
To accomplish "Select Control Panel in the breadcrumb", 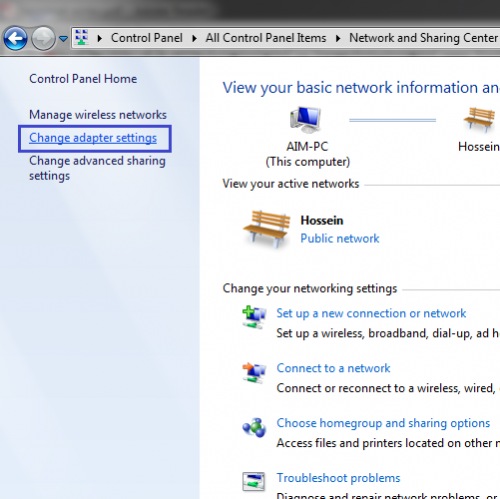I will tap(147, 38).
